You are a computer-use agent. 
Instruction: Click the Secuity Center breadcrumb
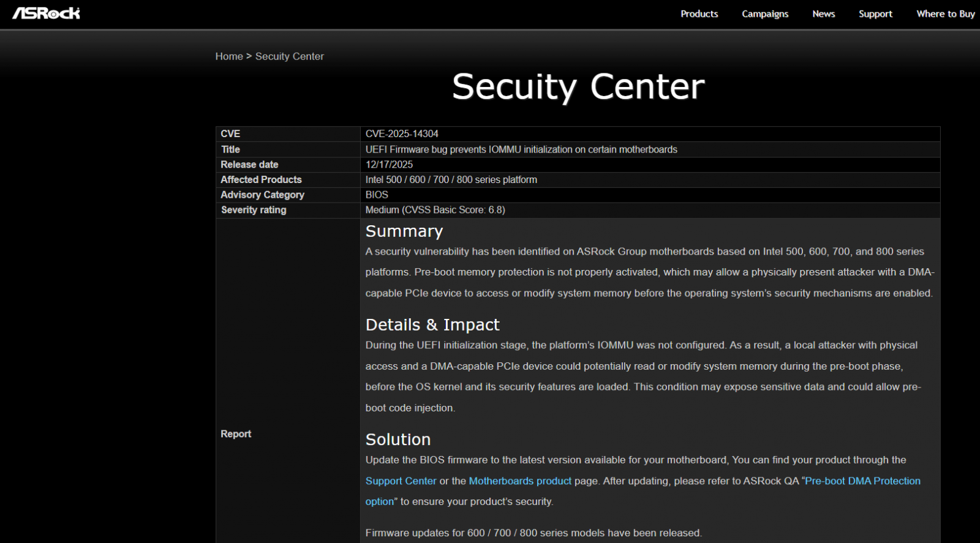coord(289,56)
